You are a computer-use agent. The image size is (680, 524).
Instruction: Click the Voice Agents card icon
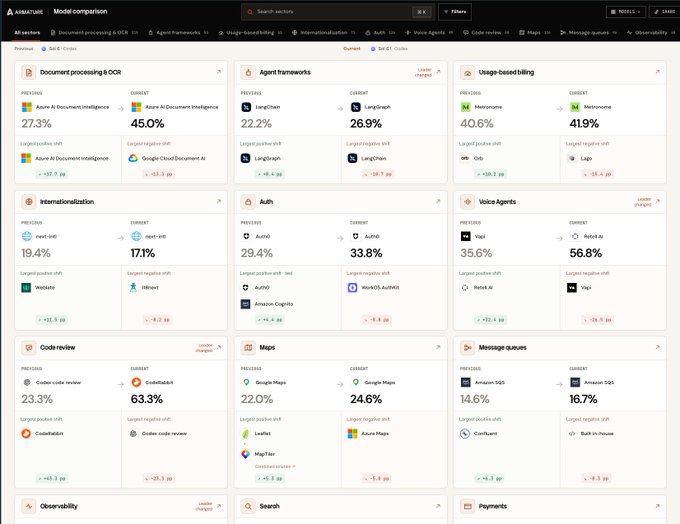(x=468, y=202)
